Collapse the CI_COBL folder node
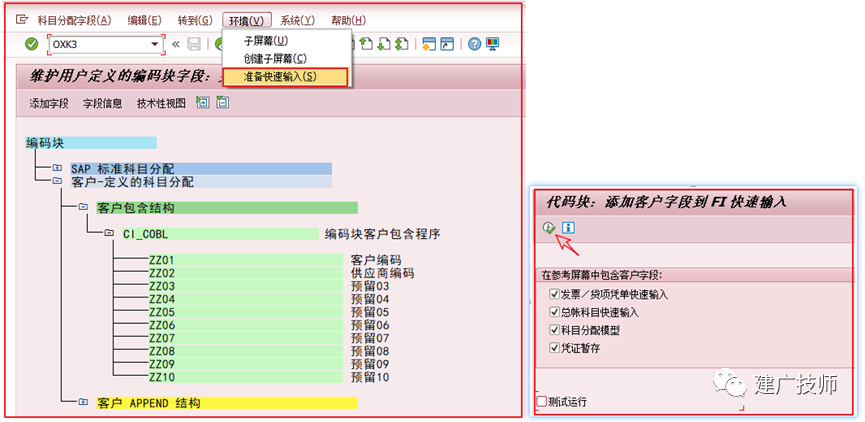Viewport: 865px width, 422px height. (109, 234)
